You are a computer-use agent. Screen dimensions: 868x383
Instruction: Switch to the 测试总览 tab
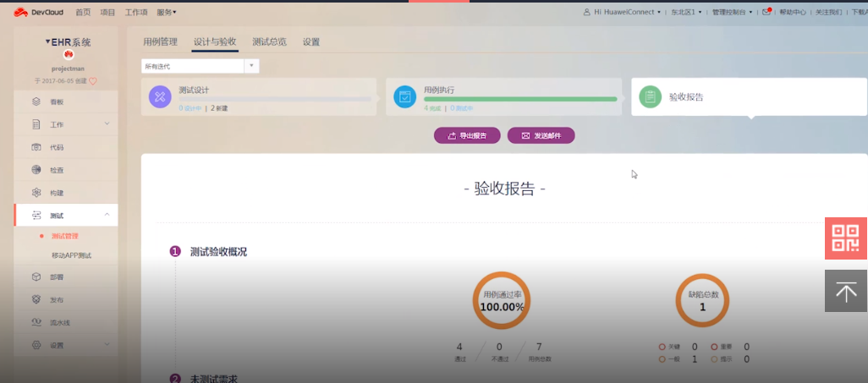(270, 41)
